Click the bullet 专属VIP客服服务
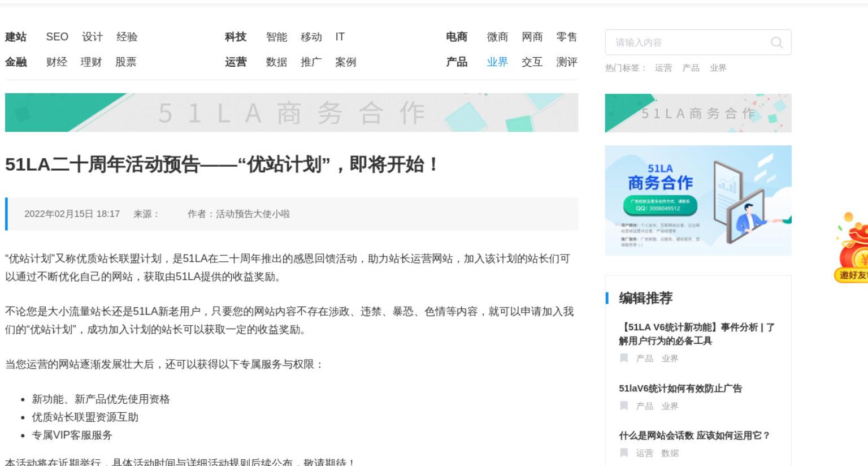The image size is (868, 466). (72, 435)
